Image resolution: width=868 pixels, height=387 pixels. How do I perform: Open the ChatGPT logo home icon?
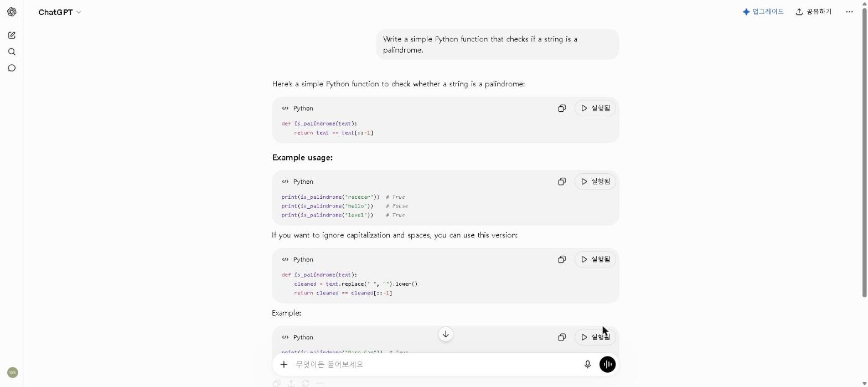click(x=12, y=12)
